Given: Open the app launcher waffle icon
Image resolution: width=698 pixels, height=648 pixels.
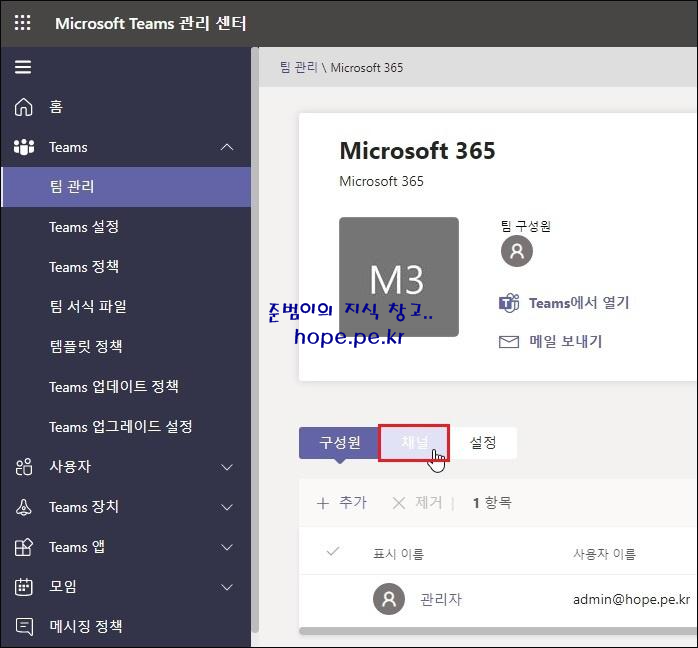Looking at the screenshot, I should (23, 23).
